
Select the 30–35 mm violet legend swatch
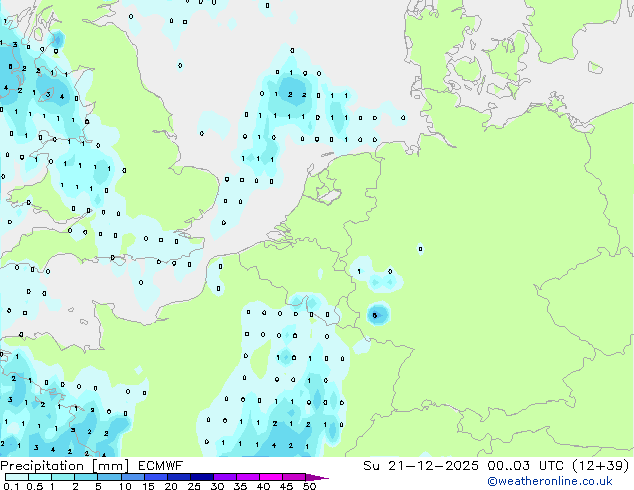225,477
